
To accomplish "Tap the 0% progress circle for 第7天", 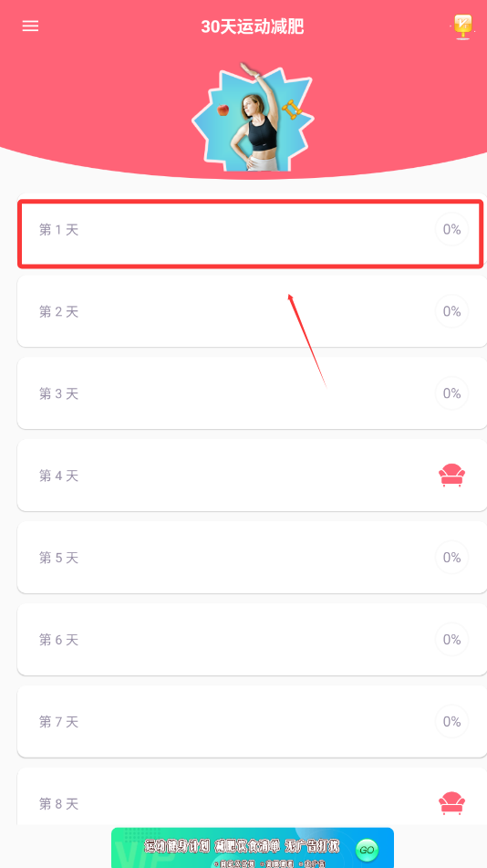I will (x=451, y=721).
